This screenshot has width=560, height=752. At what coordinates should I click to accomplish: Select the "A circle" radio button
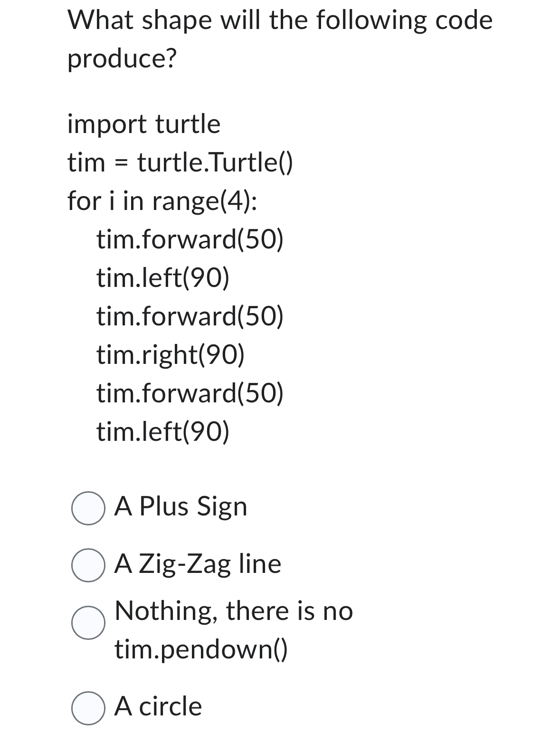point(88,707)
